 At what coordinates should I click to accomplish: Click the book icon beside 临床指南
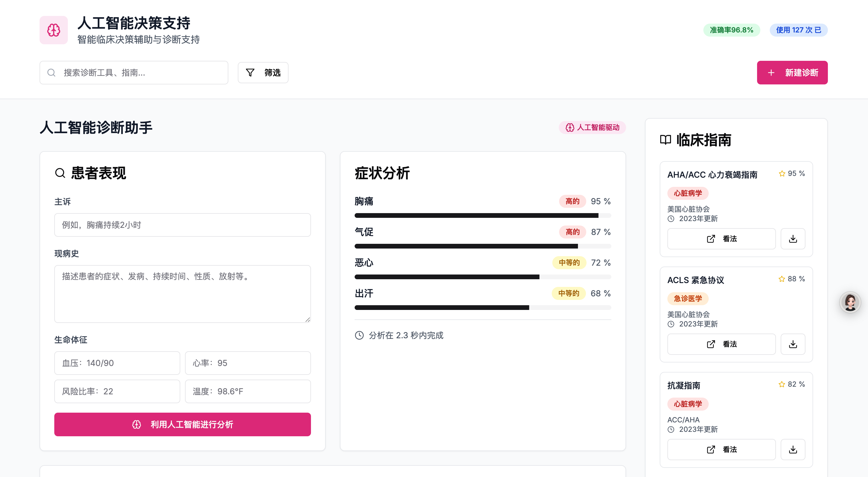[665, 140]
